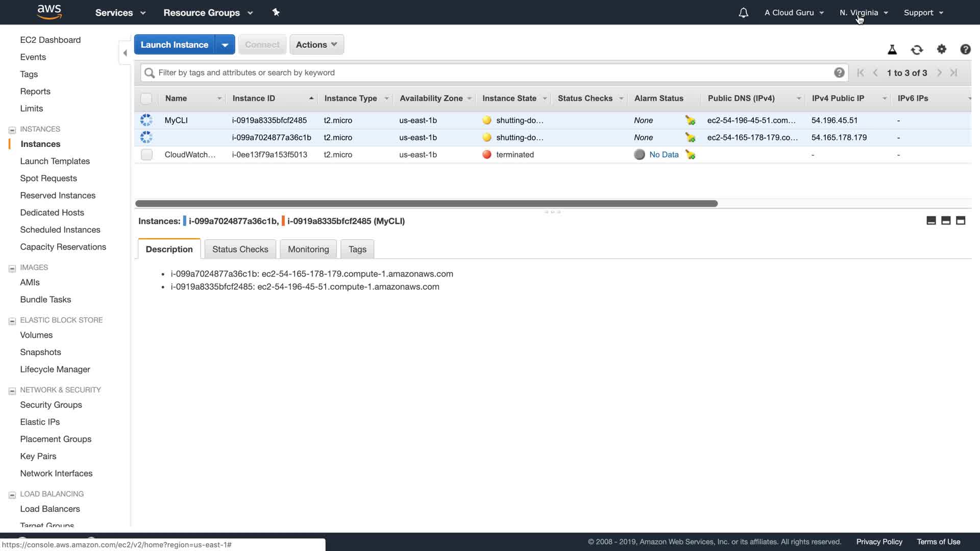Refresh the instances list
The width and height of the screenshot is (980, 551).
[x=917, y=49]
